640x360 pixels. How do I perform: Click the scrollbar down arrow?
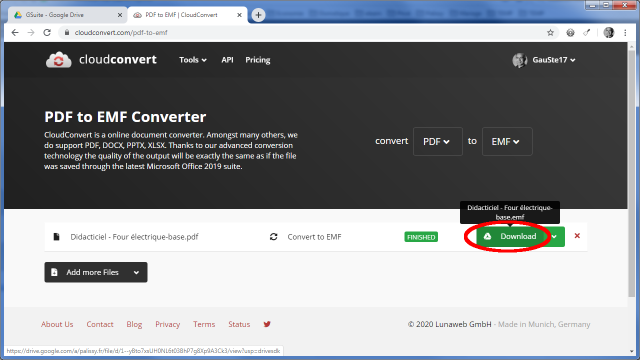(632, 351)
